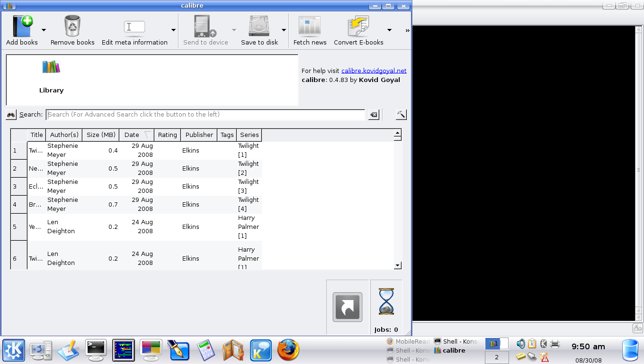Expand the Send to device dropdown arrow
The height and width of the screenshot is (364, 644).
234,30
